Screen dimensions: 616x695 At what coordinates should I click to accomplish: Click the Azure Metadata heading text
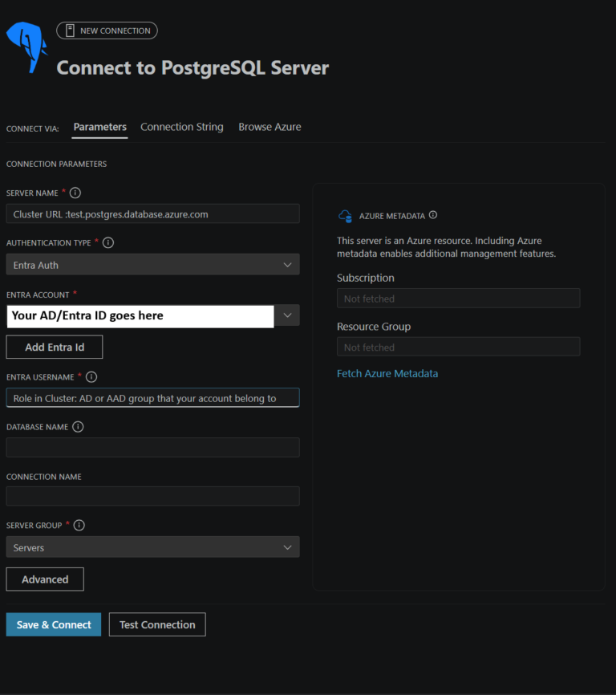point(392,216)
